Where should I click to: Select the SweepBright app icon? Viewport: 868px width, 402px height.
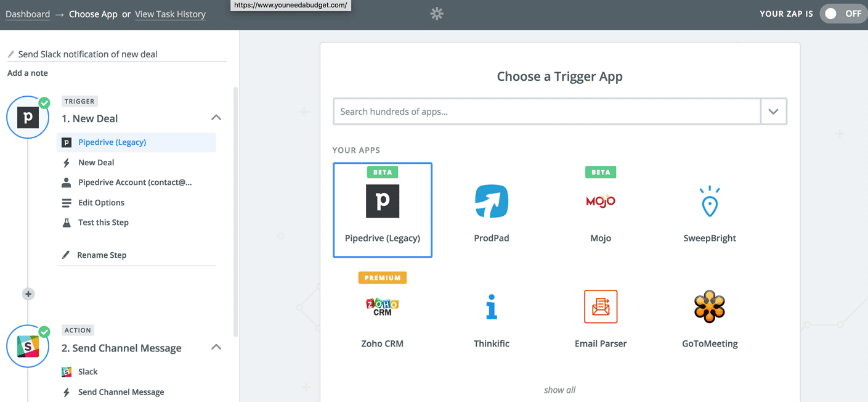click(x=710, y=201)
